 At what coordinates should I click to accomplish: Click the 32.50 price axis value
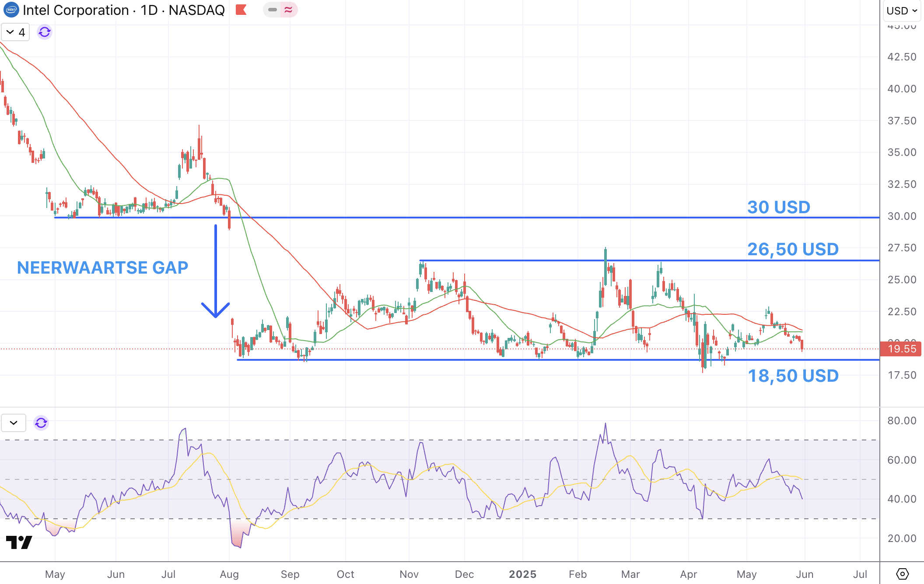click(x=902, y=184)
